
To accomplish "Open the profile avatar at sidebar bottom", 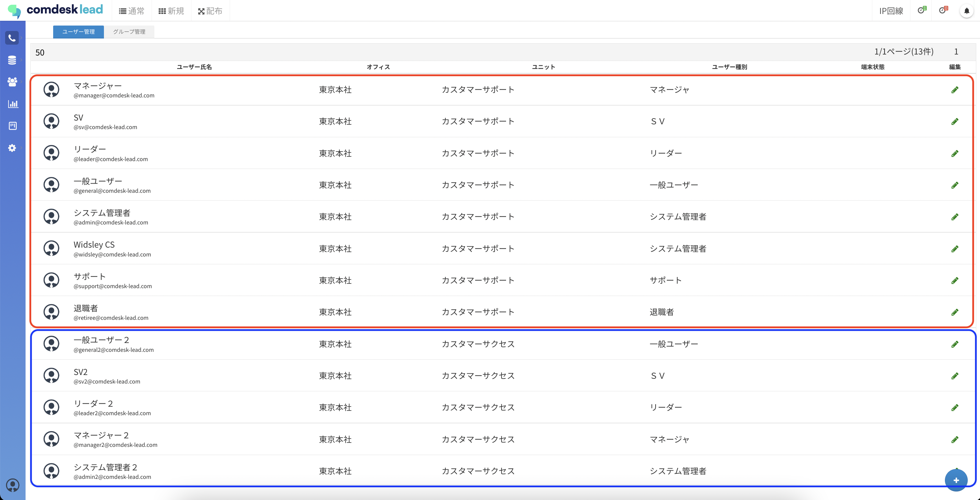I will tap(13, 485).
